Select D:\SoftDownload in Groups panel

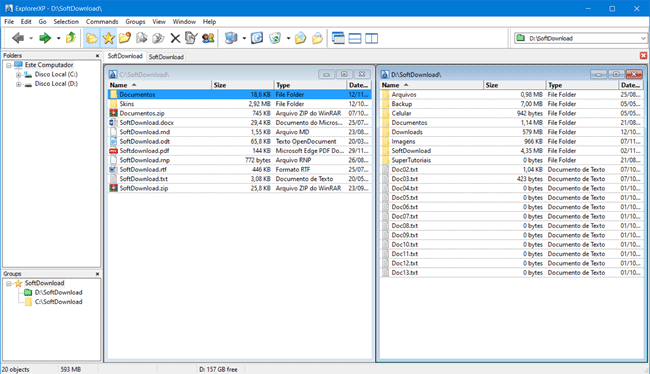58,292
